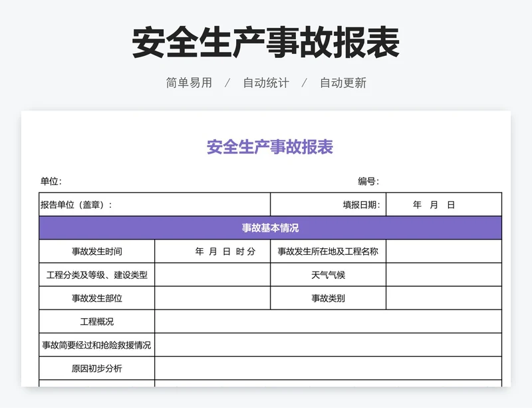The height and width of the screenshot is (408, 532).
Task: Click the wide cell right of 工程概况
Action: pos(328,321)
